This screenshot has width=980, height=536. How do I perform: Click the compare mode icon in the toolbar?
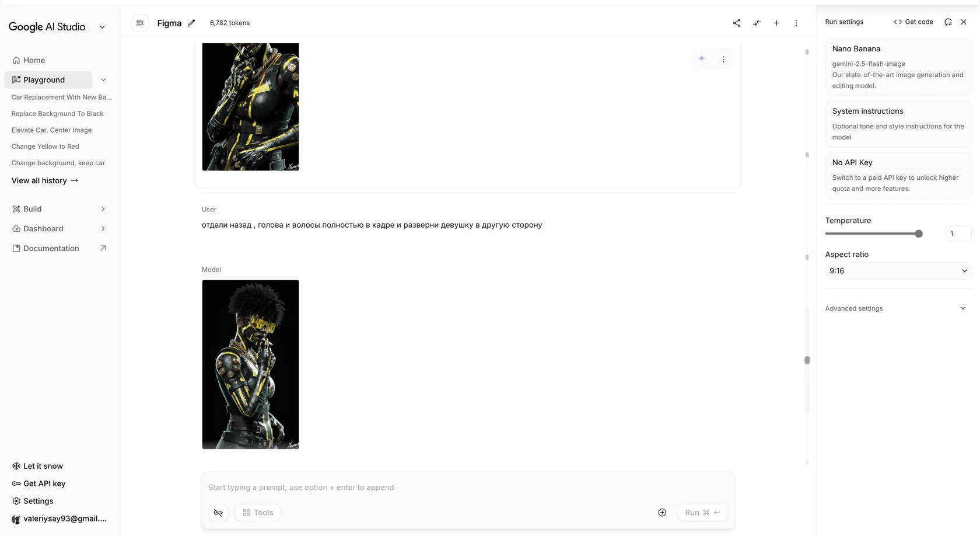pos(757,23)
